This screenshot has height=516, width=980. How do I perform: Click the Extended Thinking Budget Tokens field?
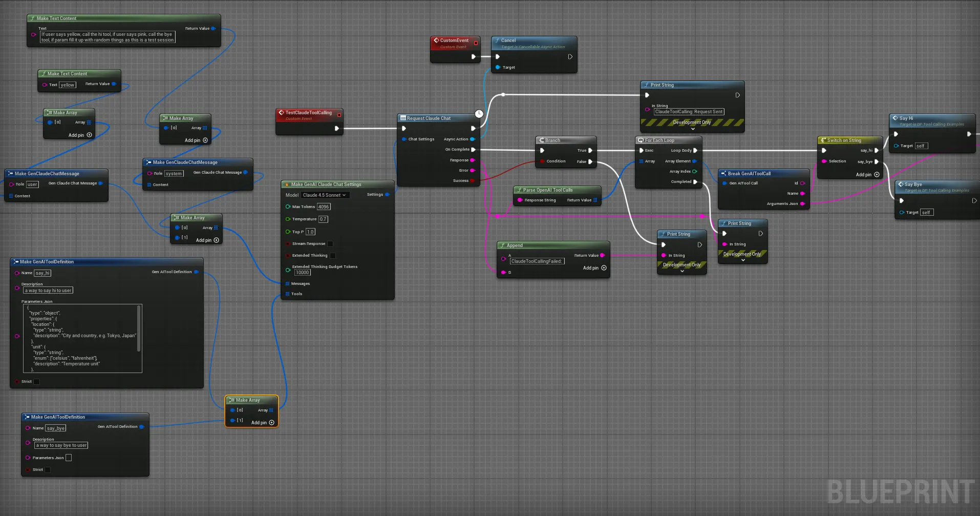(x=303, y=273)
